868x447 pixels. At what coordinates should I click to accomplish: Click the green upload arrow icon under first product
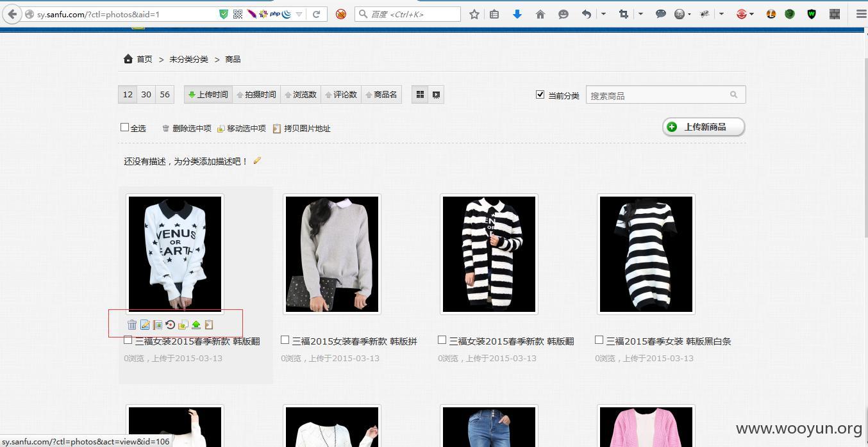[x=196, y=325]
